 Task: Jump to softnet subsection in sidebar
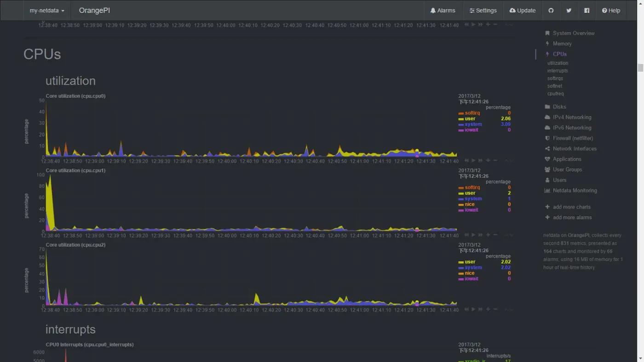point(555,86)
